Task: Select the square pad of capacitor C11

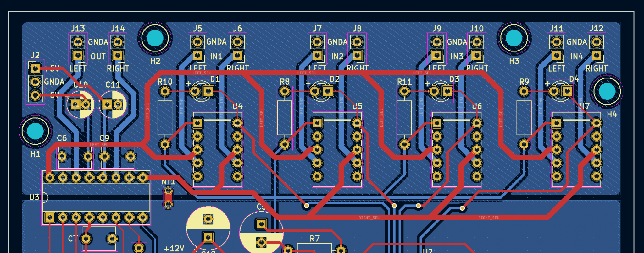Action: coord(108,104)
